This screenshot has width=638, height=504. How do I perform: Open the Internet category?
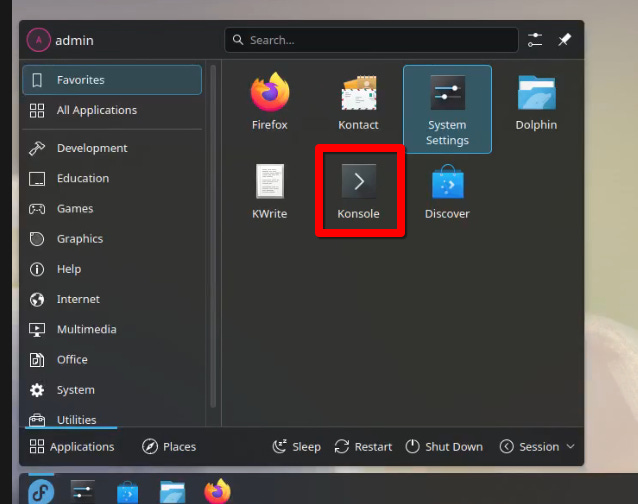coord(112,299)
